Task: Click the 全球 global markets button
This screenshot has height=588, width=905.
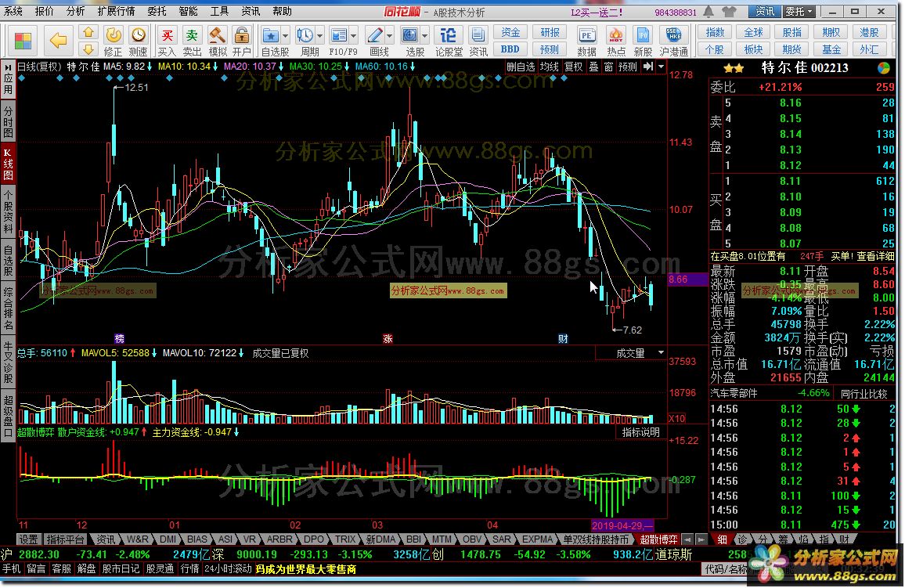Action: click(753, 33)
